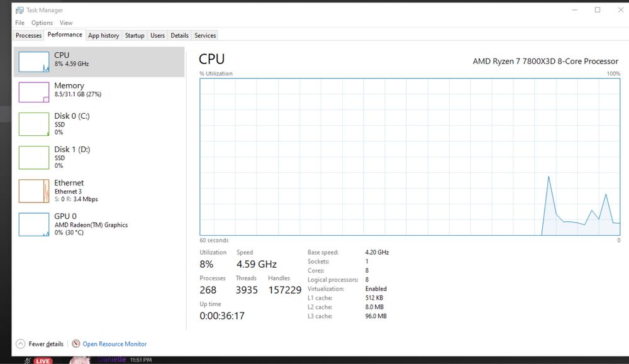The width and height of the screenshot is (629, 364).
Task: Click the Task Manager title bar icon
Action: click(19, 10)
